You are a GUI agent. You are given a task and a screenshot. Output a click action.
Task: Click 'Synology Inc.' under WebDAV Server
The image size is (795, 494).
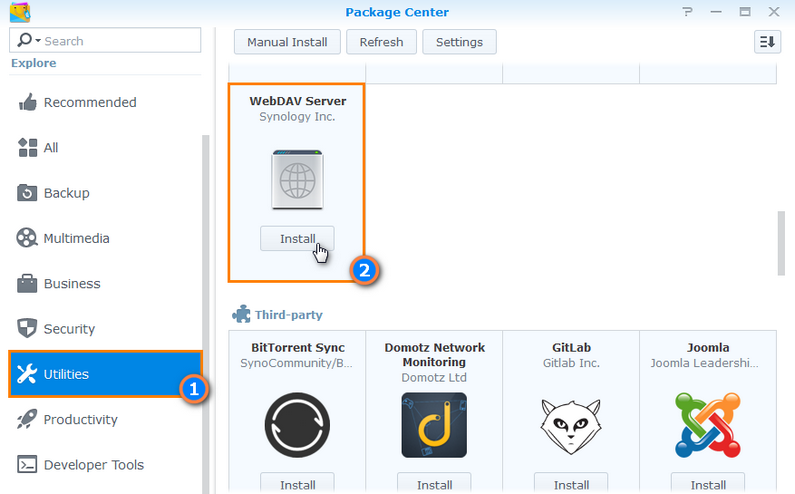[x=297, y=117]
